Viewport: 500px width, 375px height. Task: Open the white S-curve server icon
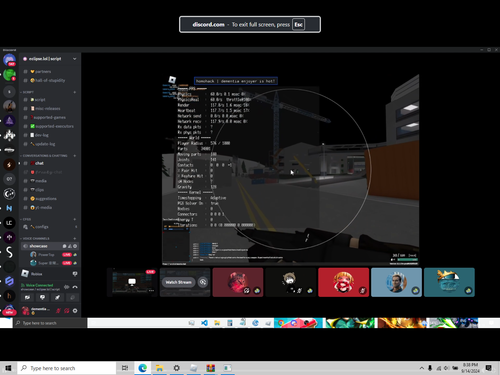9,252
